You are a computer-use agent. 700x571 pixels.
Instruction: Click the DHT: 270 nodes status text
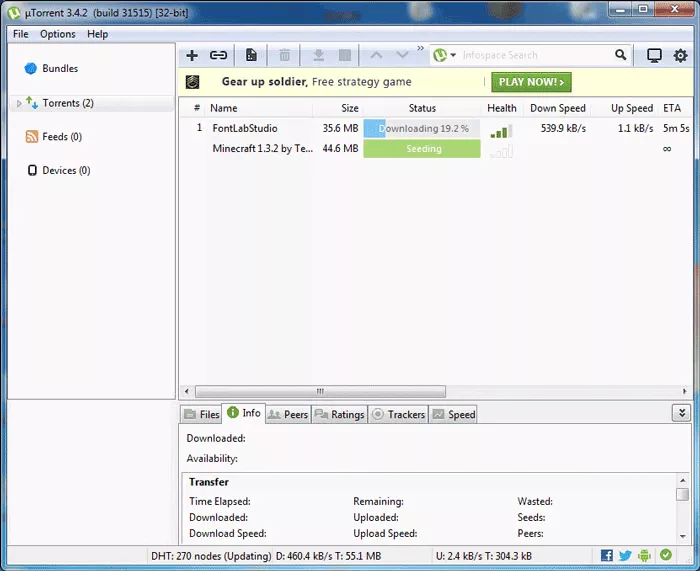pyautogui.click(x=211, y=556)
